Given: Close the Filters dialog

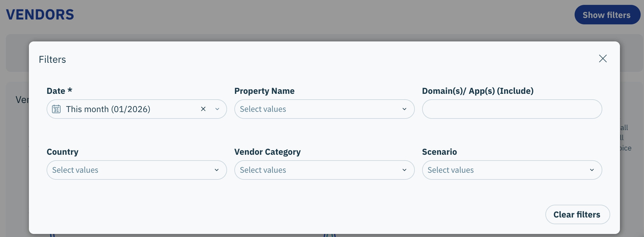Looking at the screenshot, I should click(x=603, y=58).
